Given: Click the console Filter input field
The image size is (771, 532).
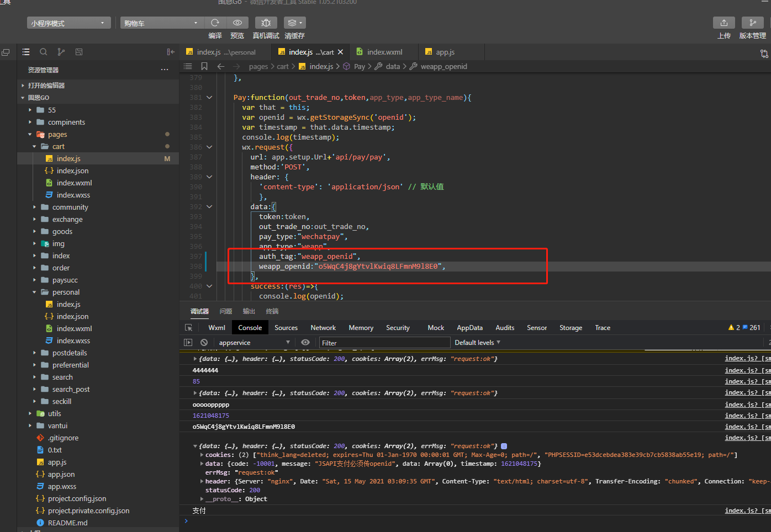Looking at the screenshot, I should [x=385, y=343].
